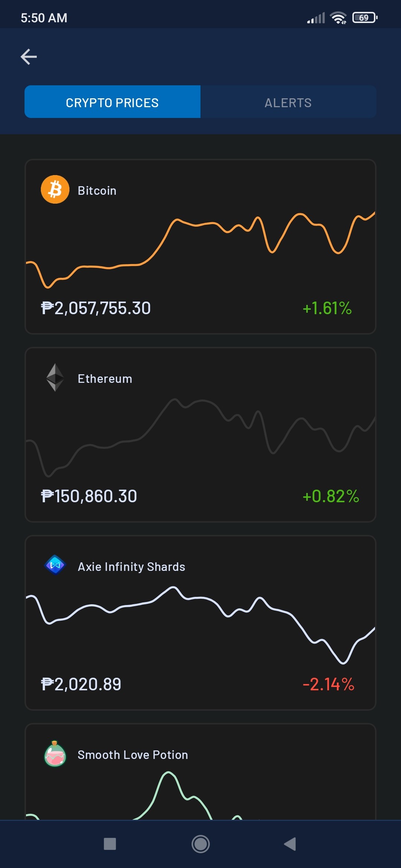The width and height of the screenshot is (401, 868).
Task: Tap the Smooth Love Potion bottle icon
Action: (x=55, y=753)
